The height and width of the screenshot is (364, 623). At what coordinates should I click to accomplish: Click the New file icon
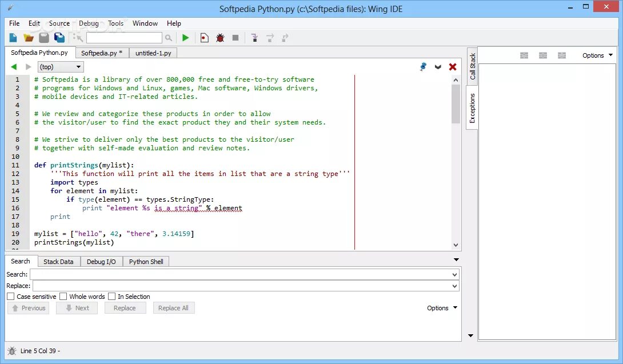(13, 38)
